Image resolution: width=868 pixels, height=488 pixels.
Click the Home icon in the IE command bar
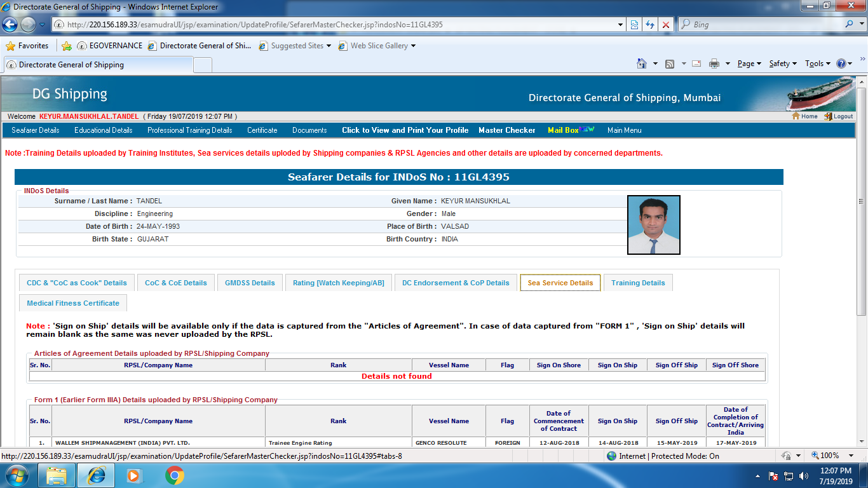tap(642, 64)
